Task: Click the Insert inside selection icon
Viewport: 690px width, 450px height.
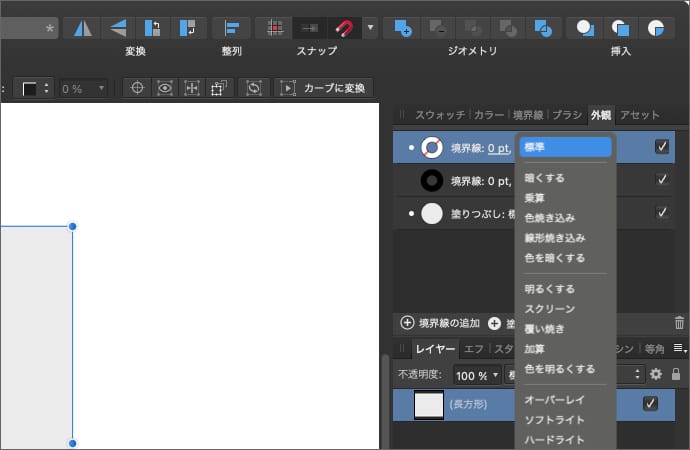Action: tap(655, 28)
